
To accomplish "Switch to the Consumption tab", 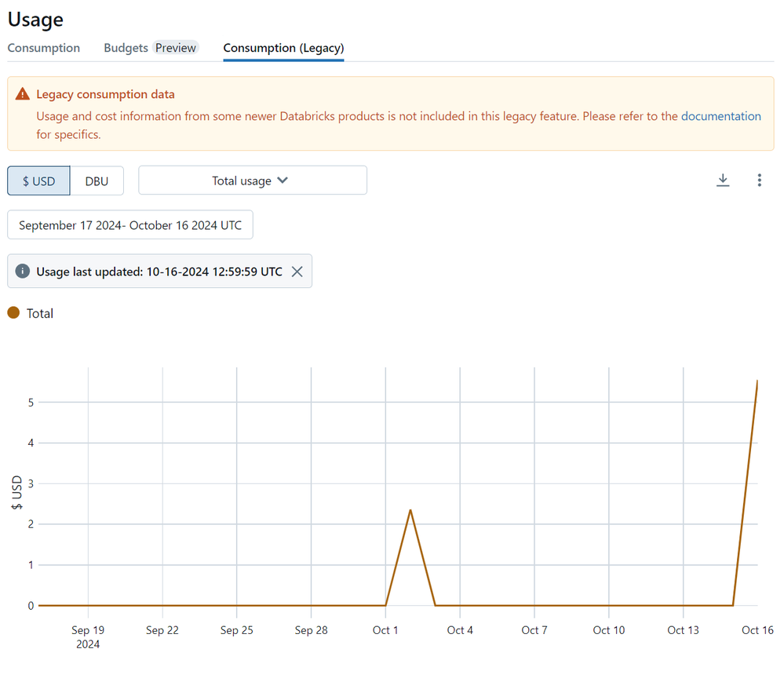I will tap(44, 48).
